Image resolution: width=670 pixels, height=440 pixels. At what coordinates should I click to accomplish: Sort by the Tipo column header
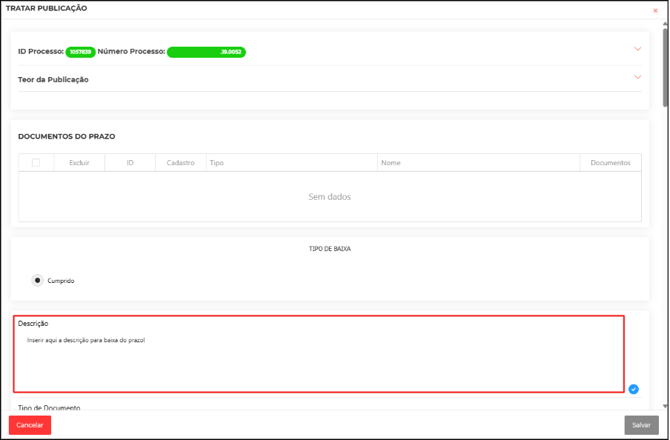[217, 163]
